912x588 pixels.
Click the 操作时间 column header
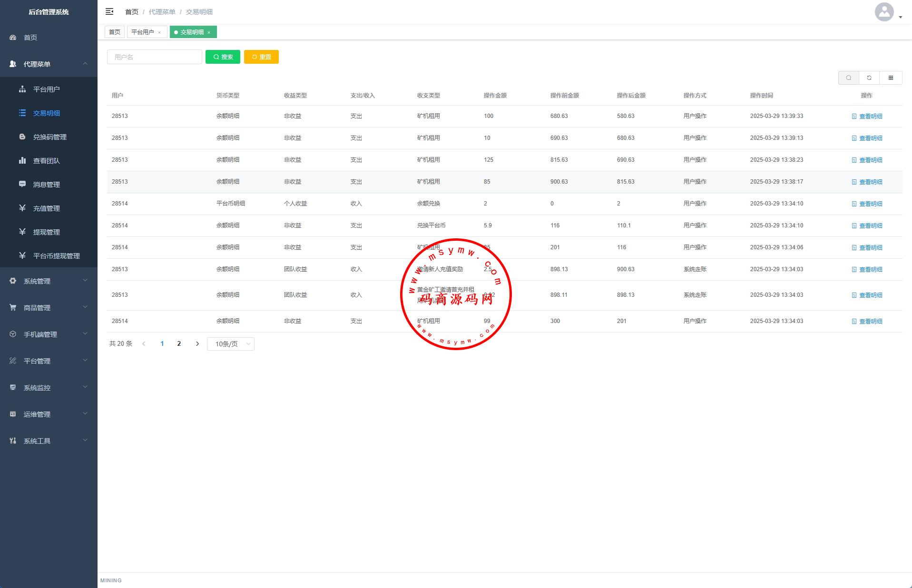coord(761,96)
